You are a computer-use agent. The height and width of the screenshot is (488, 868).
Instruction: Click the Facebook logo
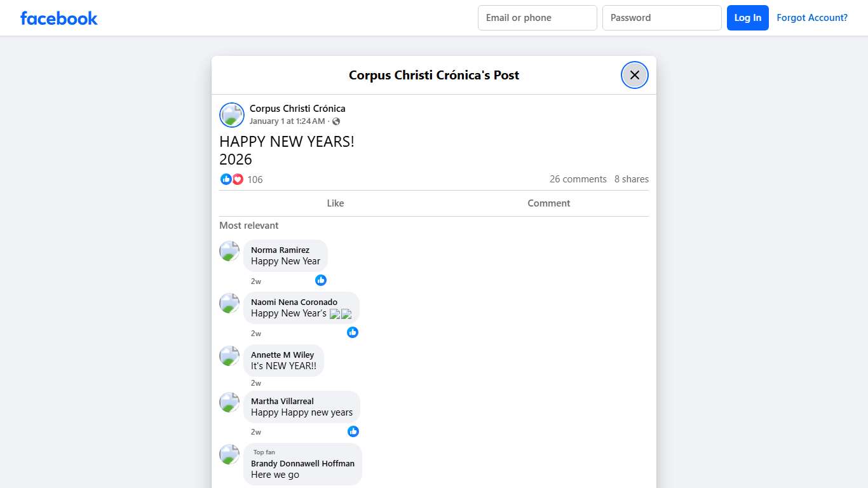click(x=59, y=18)
